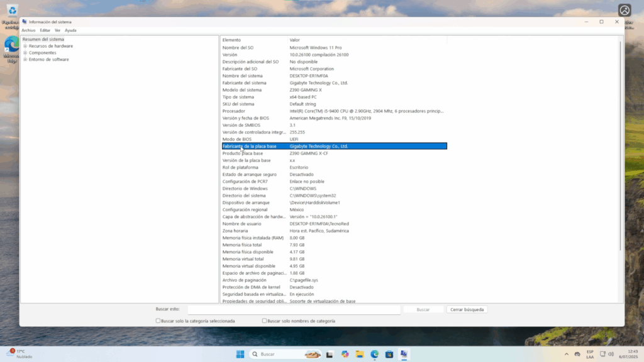The image size is (644, 362).
Task: Select 'Estado de arranque seguro' row
Action: 334,175
